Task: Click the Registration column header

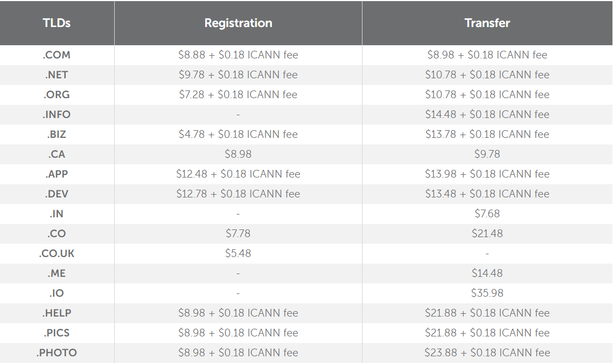Action: (x=238, y=23)
